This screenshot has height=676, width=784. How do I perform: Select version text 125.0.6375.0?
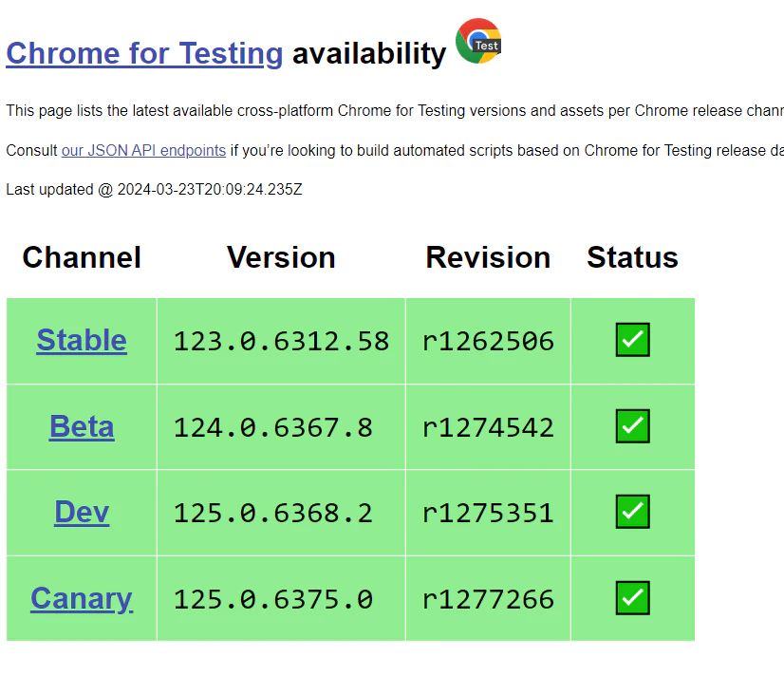(273, 599)
